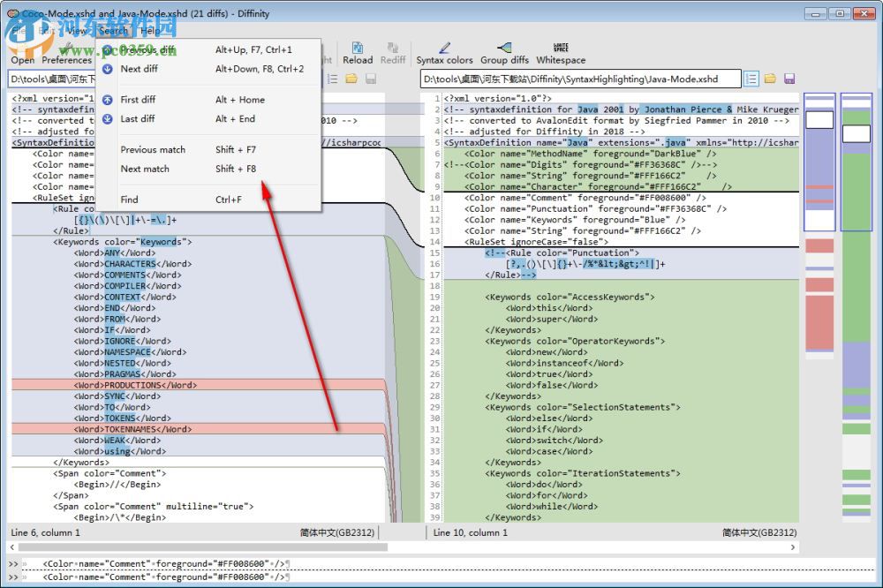Click the Open toolbar button
Screen dimensions: 883x588
(23, 59)
